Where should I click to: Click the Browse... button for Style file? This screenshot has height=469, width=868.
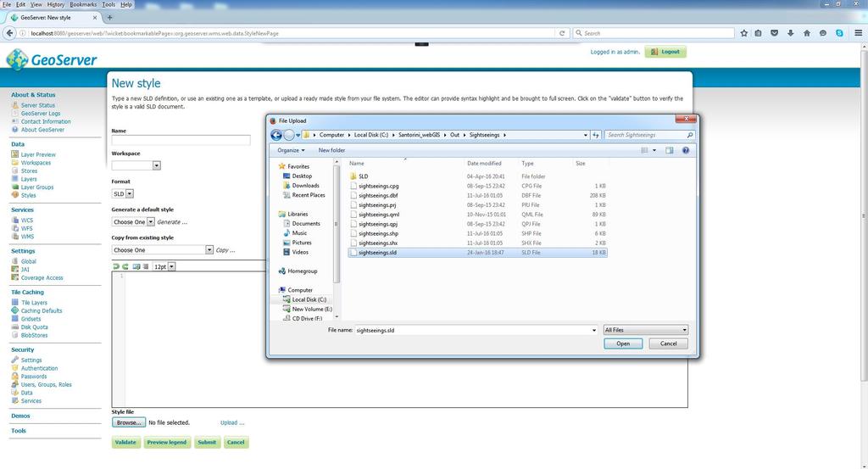pos(129,422)
